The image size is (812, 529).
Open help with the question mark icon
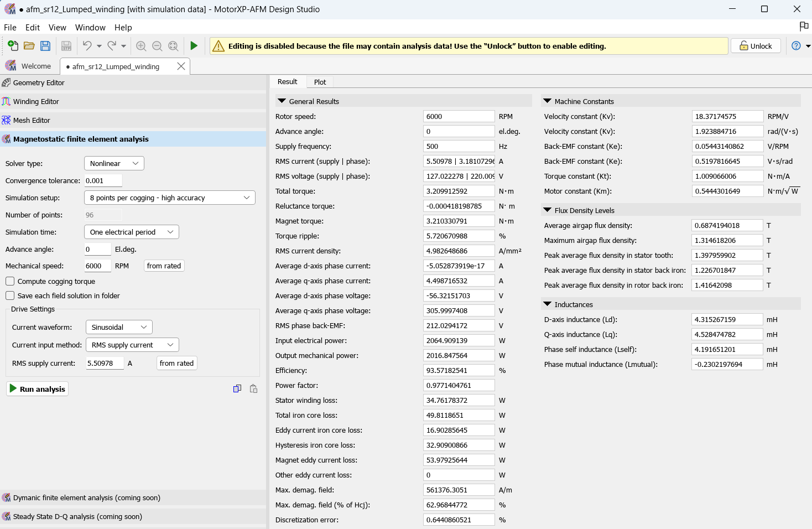coord(796,46)
